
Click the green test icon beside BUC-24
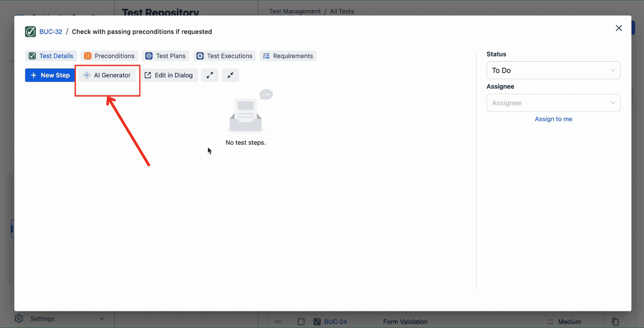pyautogui.click(x=318, y=322)
